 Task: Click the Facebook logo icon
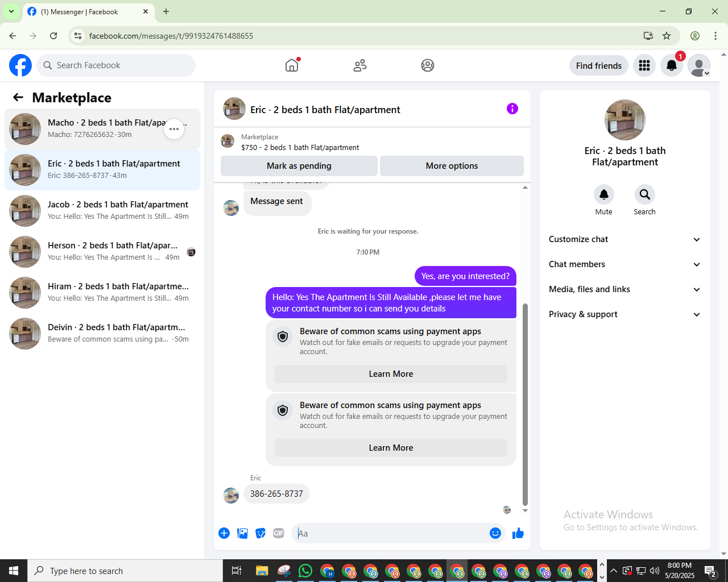point(20,65)
